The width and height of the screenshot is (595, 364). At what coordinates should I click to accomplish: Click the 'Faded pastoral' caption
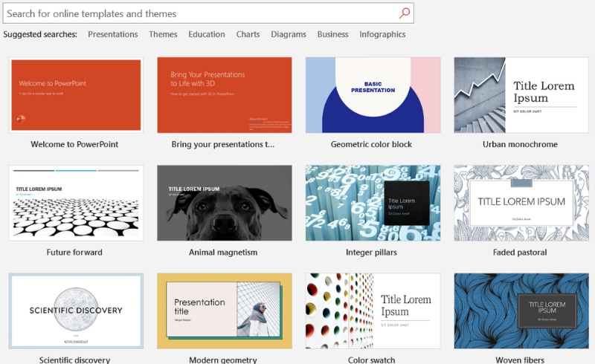pos(520,252)
